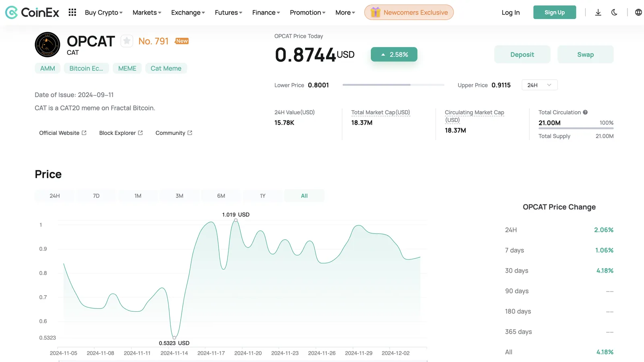
Task: Click the 2.58% price change badge
Action: (x=394, y=54)
